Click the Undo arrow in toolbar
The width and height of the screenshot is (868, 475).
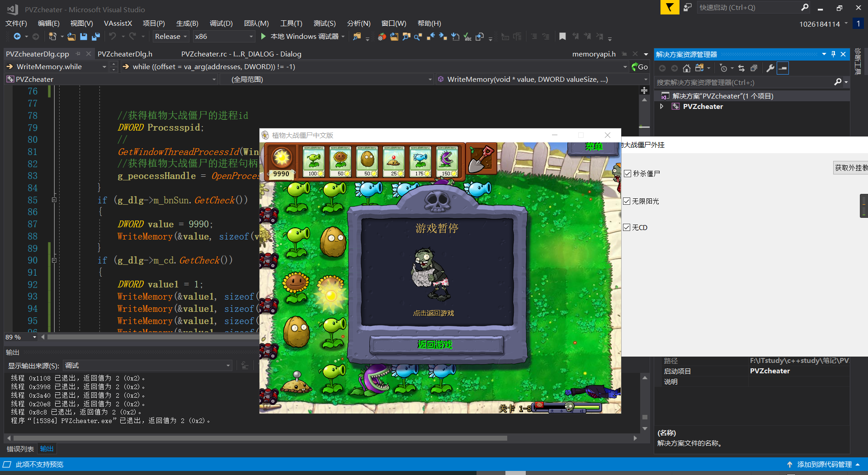click(113, 36)
